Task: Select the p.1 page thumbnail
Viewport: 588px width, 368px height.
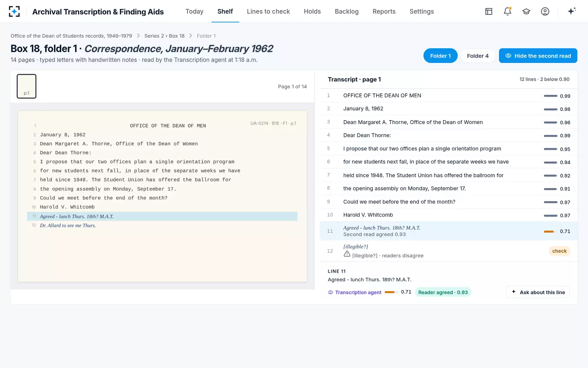Action: 27,86
